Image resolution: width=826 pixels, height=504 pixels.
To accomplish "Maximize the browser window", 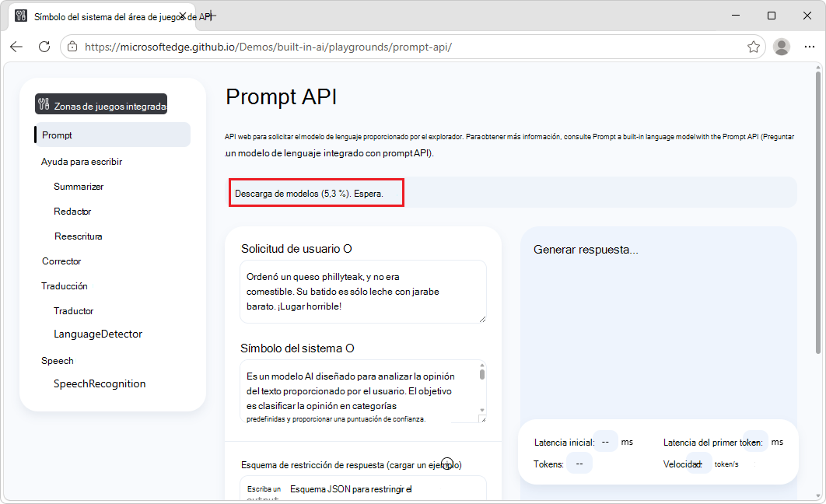I will coord(772,16).
